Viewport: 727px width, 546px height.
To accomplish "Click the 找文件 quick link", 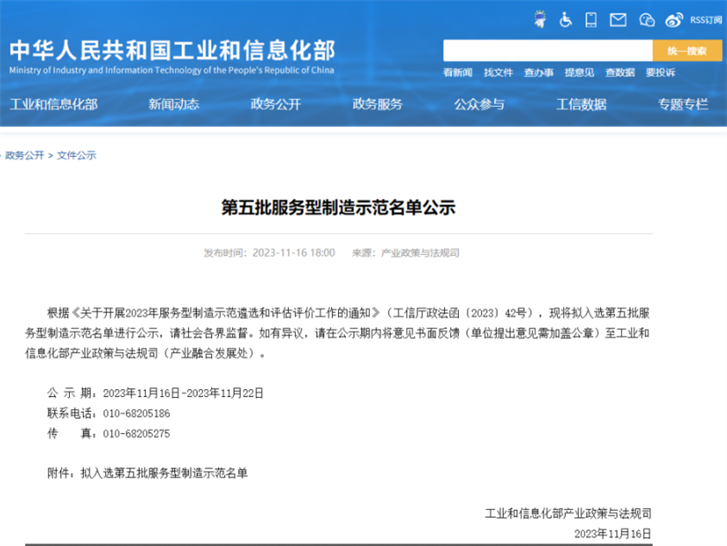I will click(498, 73).
